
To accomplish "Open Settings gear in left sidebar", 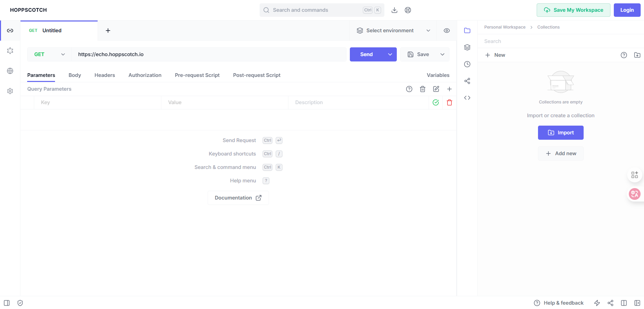I will tap(10, 91).
